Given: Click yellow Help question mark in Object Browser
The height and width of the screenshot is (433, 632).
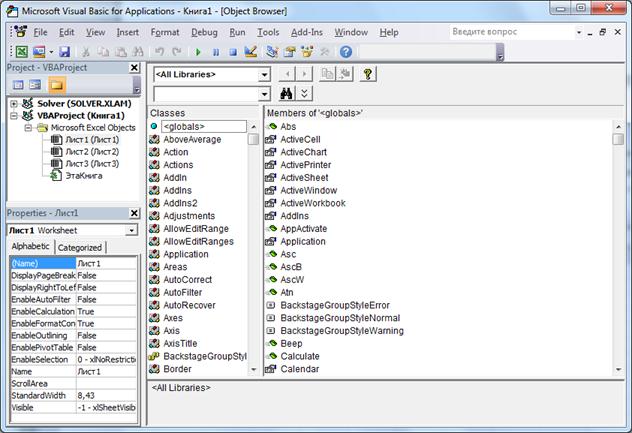Looking at the screenshot, I should click(368, 74).
